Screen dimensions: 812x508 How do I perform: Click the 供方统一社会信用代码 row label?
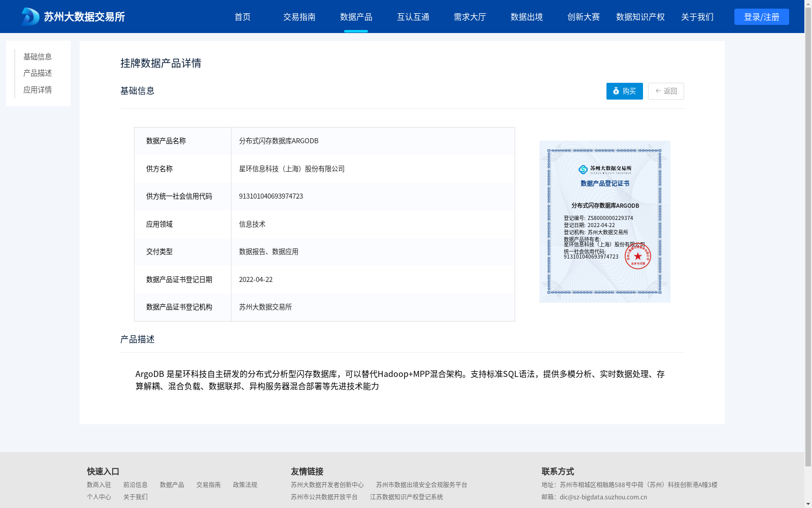click(179, 196)
